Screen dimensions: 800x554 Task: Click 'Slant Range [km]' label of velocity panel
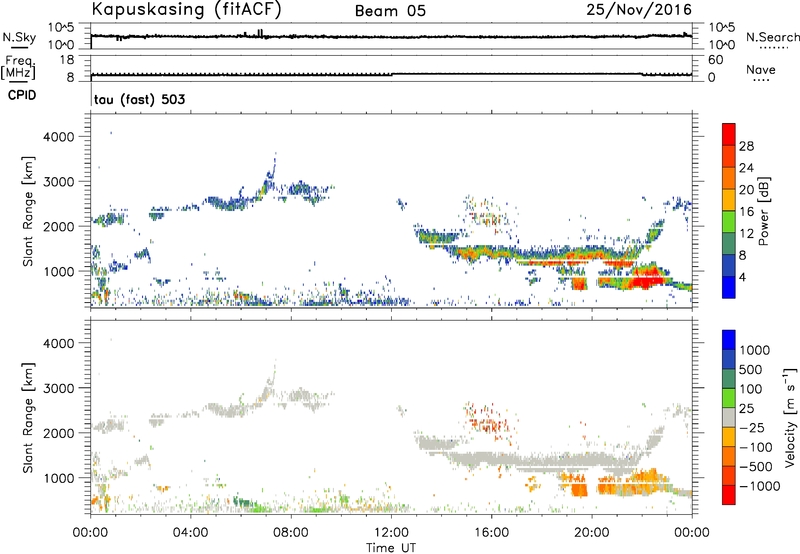pos(28,418)
